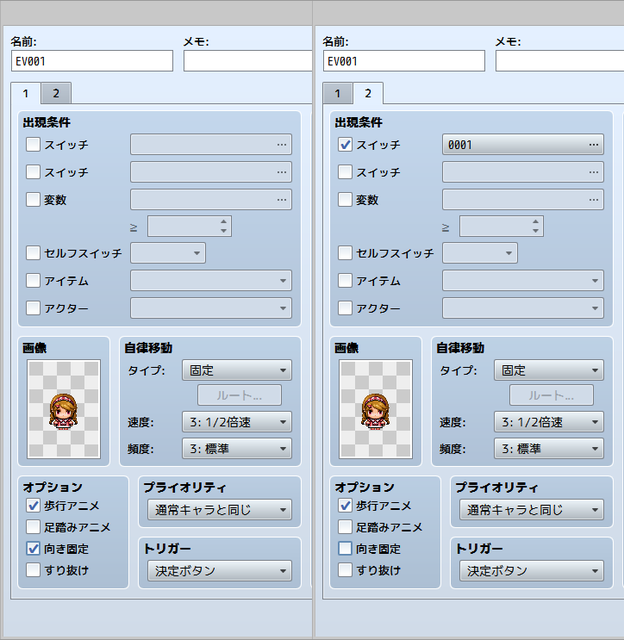Enable second スイッチ checkbox in right panel
The height and width of the screenshot is (640, 624).
click(x=345, y=172)
